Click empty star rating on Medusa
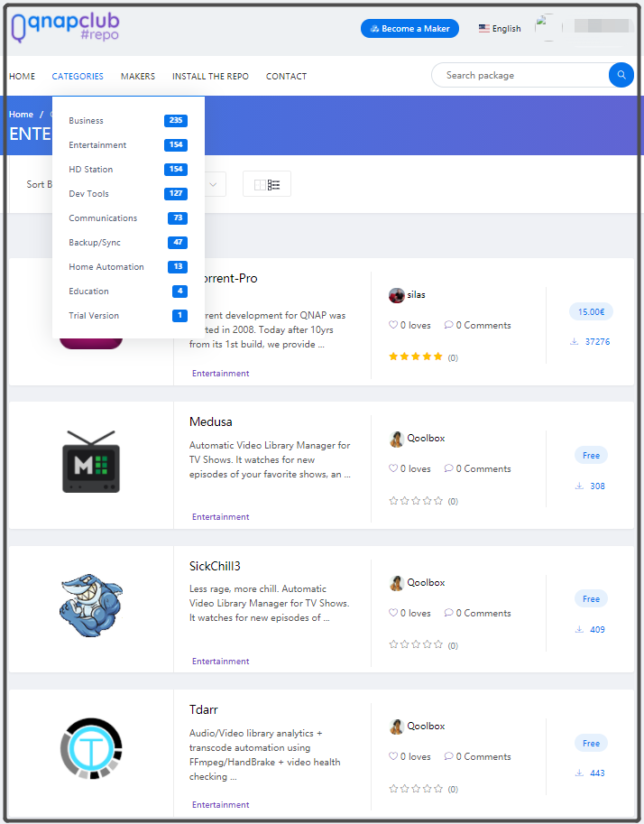The height and width of the screenshot is (824, 644). pos(416,501)
